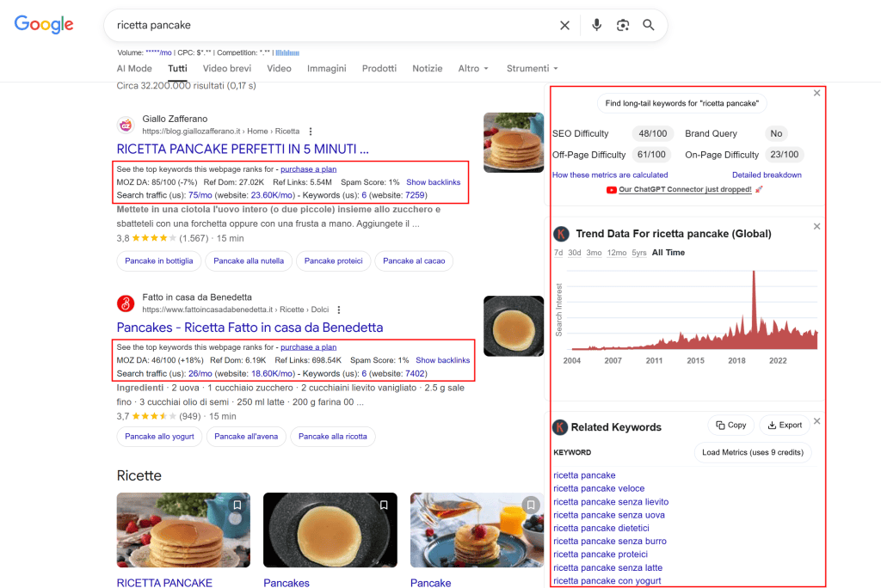Open How these metrics are calculated
881x588 pixels.
coord(610,175)
